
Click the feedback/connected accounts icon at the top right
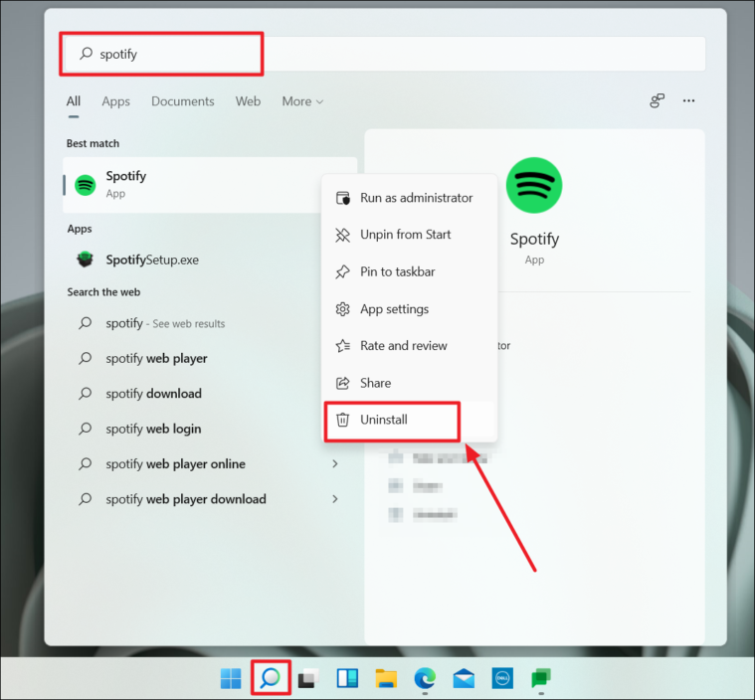pos(657,100)
